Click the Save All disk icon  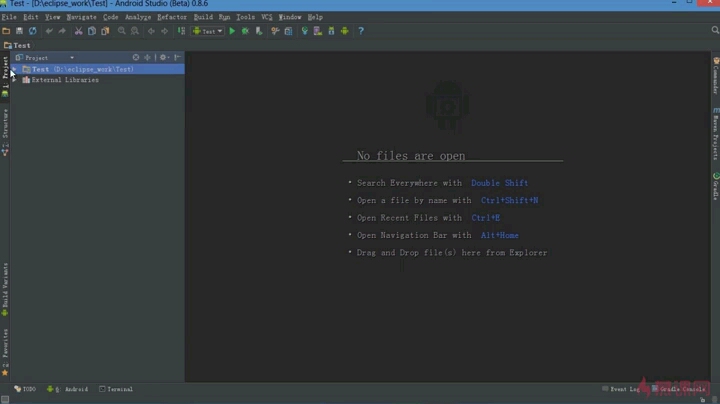19,31
